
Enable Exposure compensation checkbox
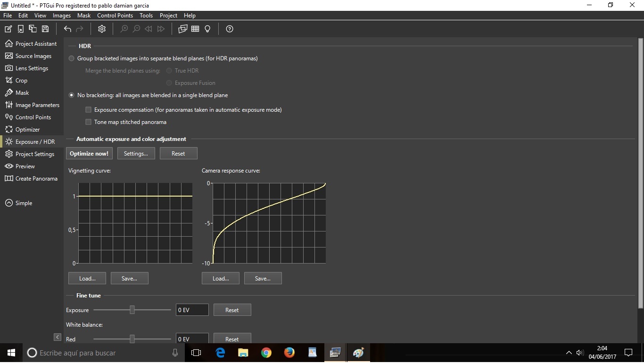click(x=88, y=110)
